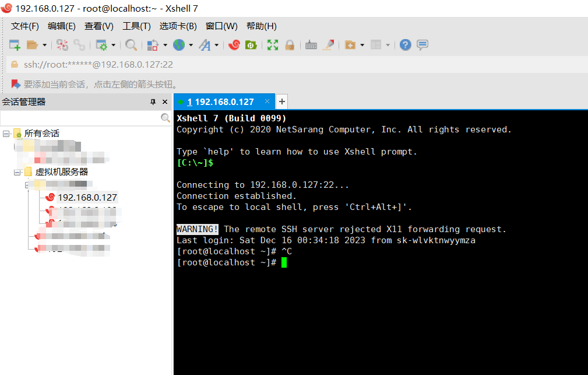Image resolution: width=588 pixels, height=375 pixels.
Task: Open session properties gear icon
Action: pyautogui.click(x=101, y=45)
